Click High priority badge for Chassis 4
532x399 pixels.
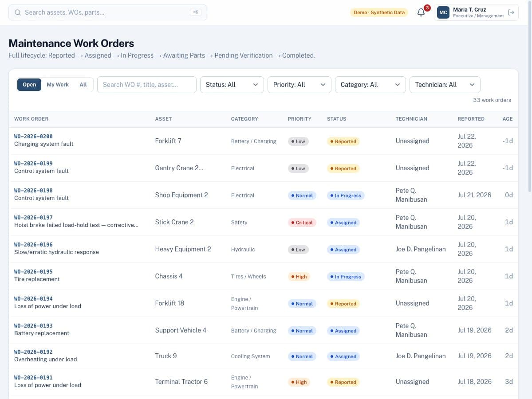point(299,277)
